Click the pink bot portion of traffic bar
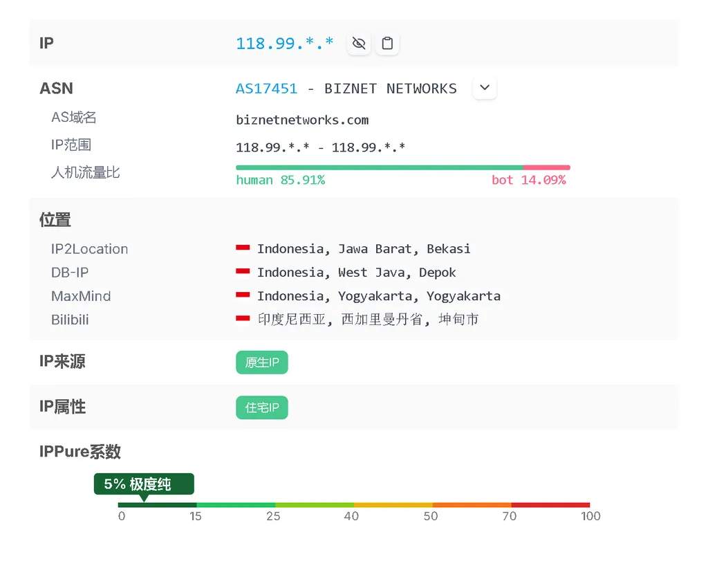Image resolution: width=708 pixels, height=588 pixels. tap(546, 167)
